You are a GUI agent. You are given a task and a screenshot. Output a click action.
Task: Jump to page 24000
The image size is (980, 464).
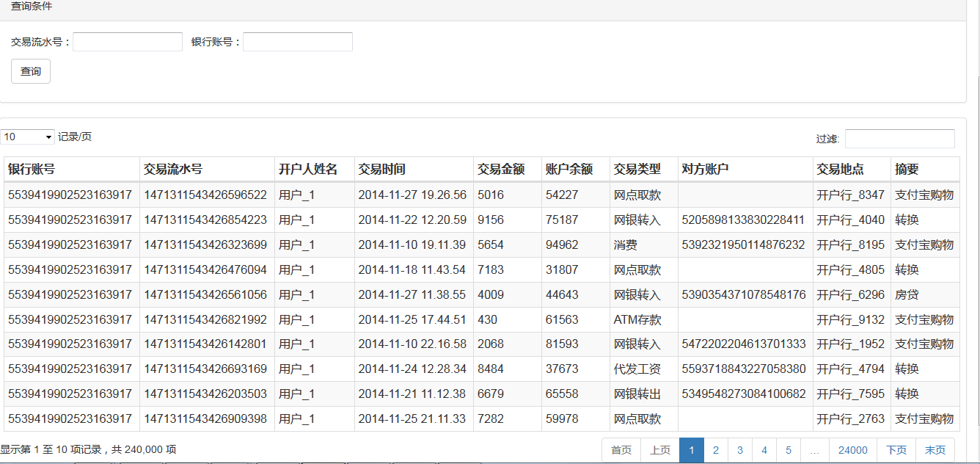(x=852, y=449)
